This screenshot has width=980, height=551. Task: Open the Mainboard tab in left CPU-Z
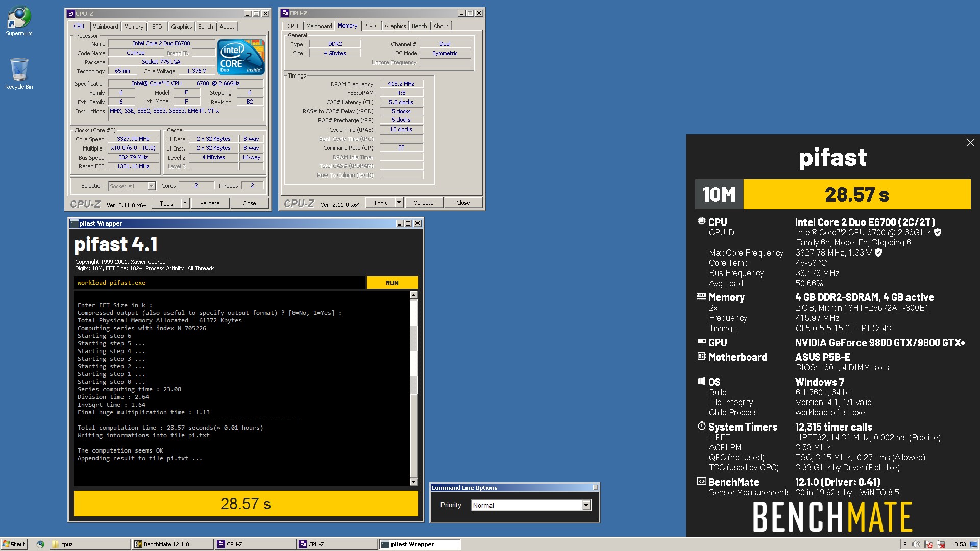[x=105, y=27]
